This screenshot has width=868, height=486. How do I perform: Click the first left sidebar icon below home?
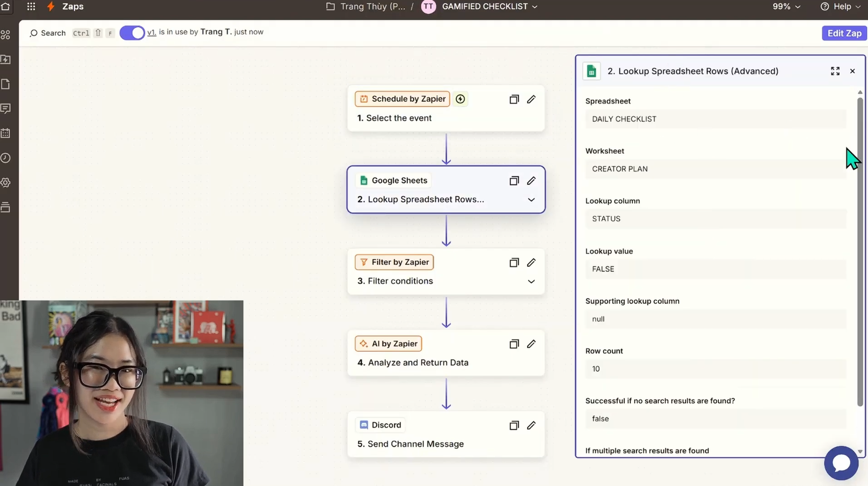coord(5,35)
